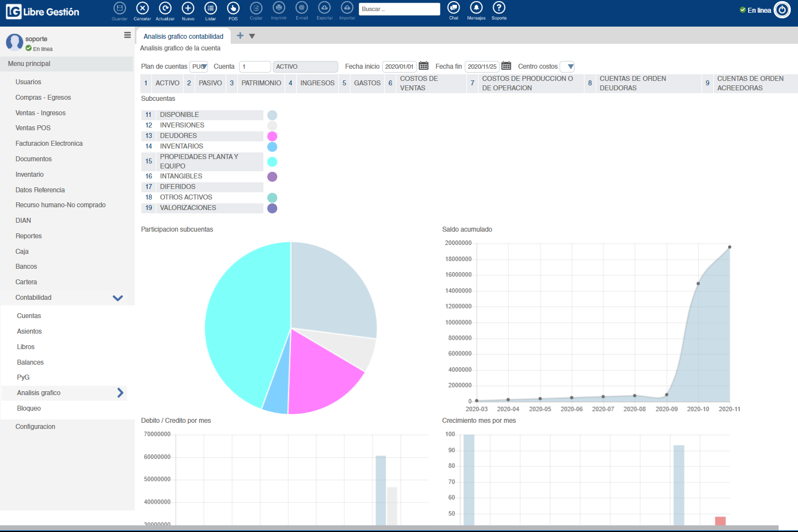Collapse the Contabilidad menu chevron
798x532 pixels.
pos(118,298)
